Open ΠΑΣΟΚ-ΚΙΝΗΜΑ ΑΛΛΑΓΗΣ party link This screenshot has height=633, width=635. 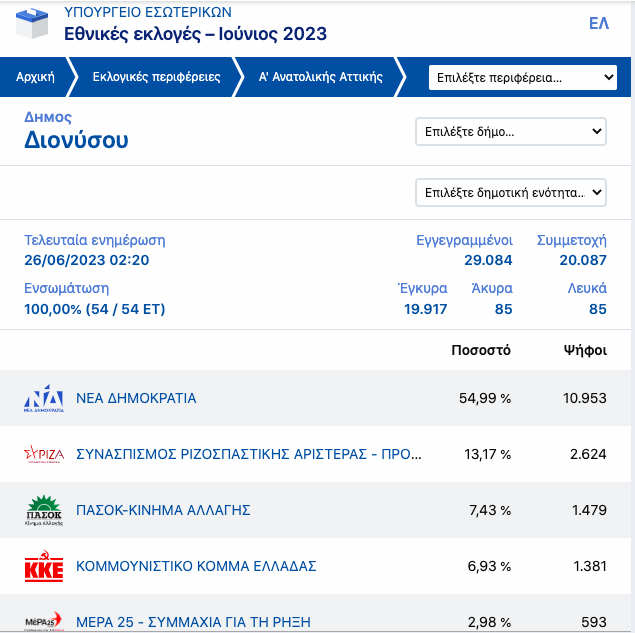[163, 510]
